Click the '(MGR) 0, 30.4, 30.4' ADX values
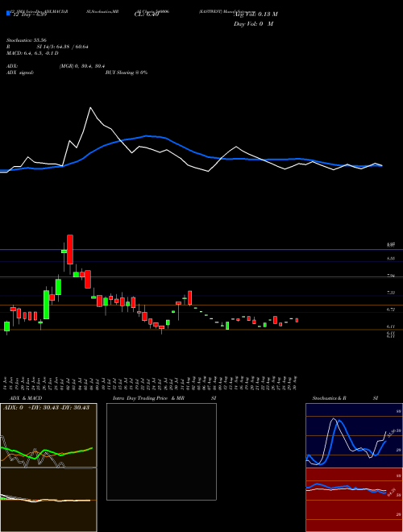Screen dimensions: 403x532 (84, 66)
